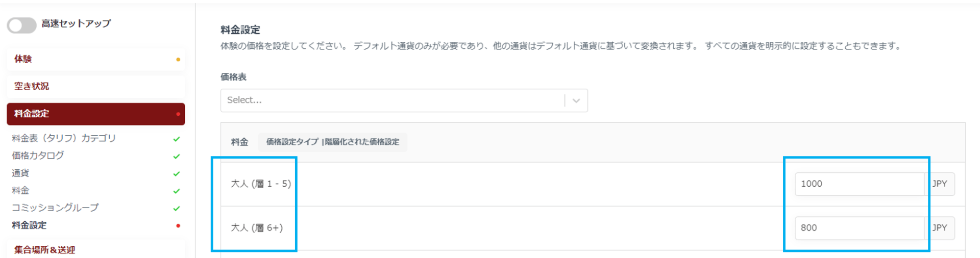Click green checkmark beside コミッショングループ

177,209
